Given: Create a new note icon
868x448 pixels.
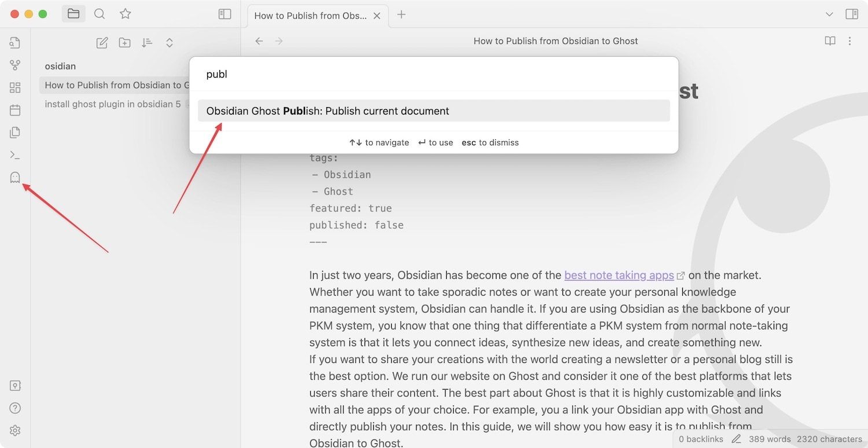Looking at the screenshot, I should 102,43.
